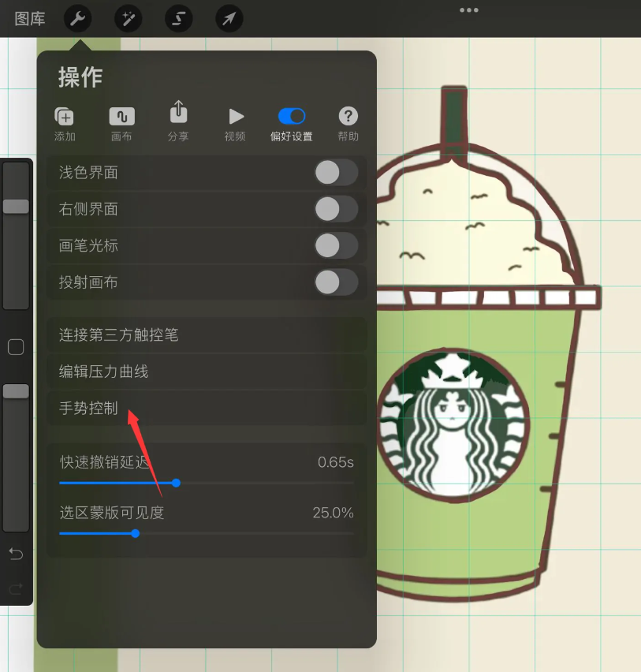Viewport: 641px width, 672px height.
Task: Turn on 右侧界面 right-side interface
Action: click(337, 209)
